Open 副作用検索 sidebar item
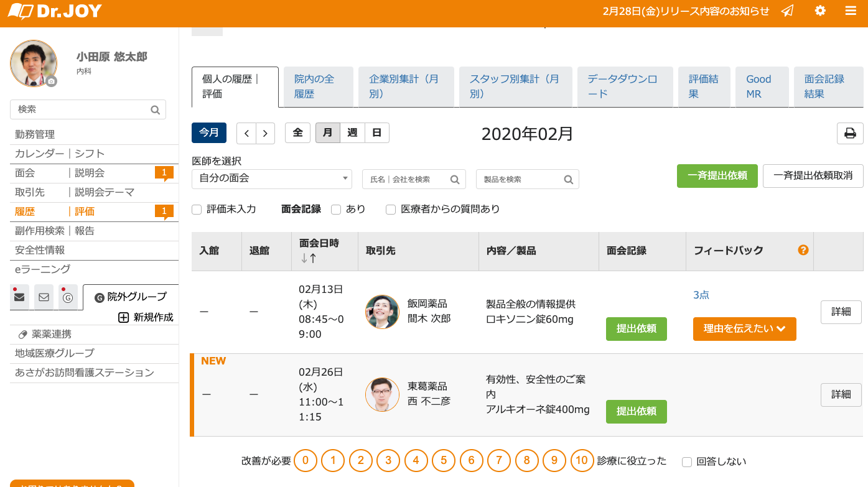 click(x=40, y=231)
